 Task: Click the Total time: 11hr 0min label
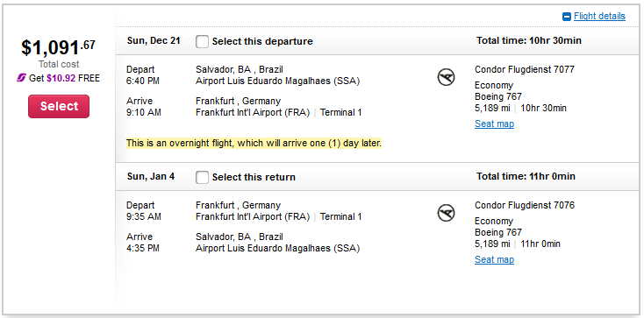(526, 176)
